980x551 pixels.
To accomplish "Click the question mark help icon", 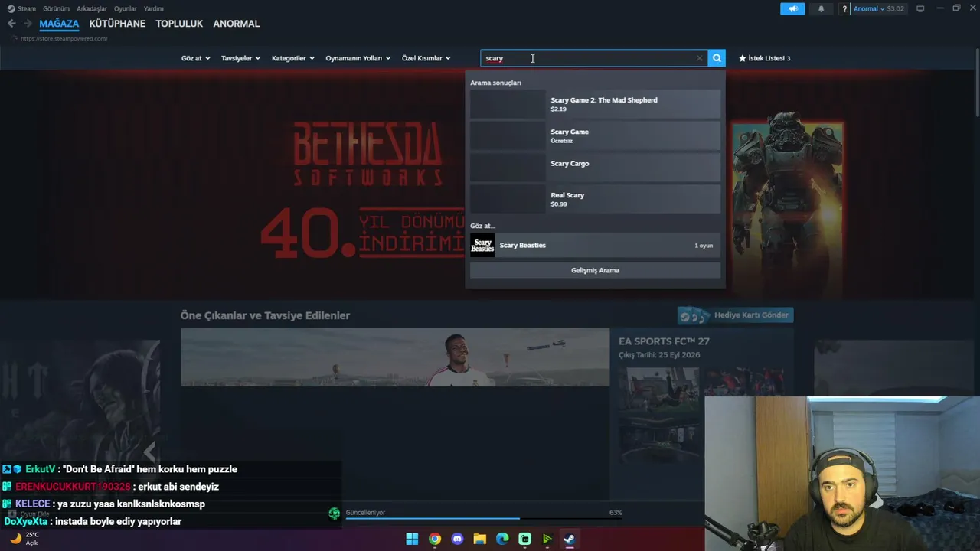I will coord(844,9).
